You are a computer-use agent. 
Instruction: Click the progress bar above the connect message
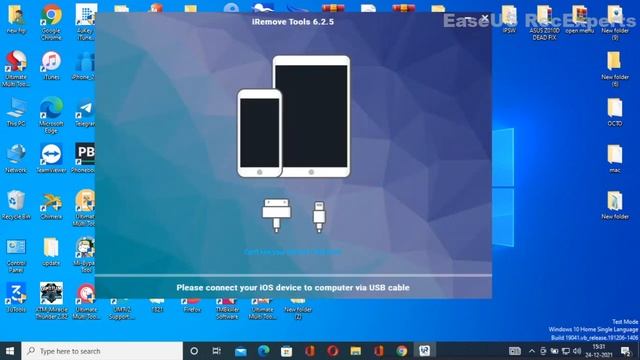pyautogui.click(x=293, y=276)
